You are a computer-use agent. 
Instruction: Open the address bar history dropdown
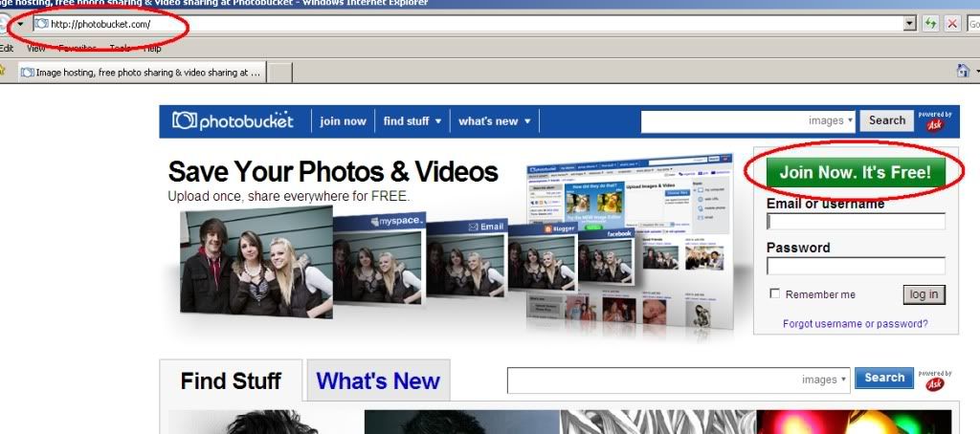[910, 24]
